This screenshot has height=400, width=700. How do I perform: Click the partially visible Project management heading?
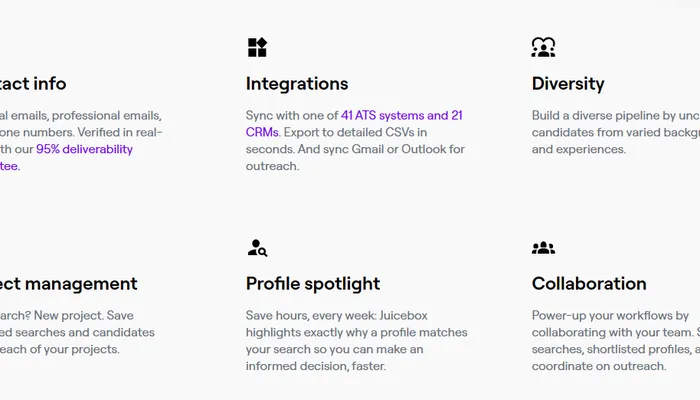pyautogui.click(x=68, y=284)
